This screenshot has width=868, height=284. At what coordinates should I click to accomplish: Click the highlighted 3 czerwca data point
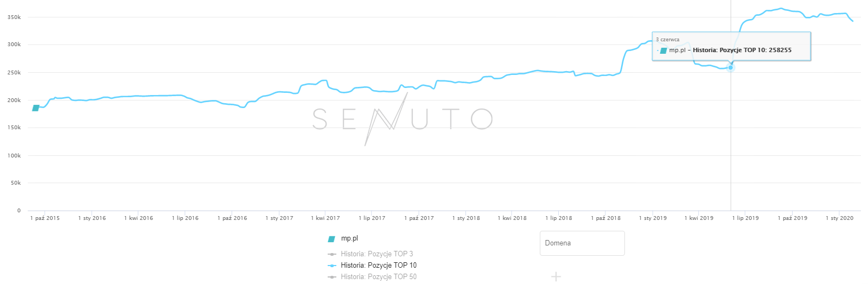(x=731, y=67)
